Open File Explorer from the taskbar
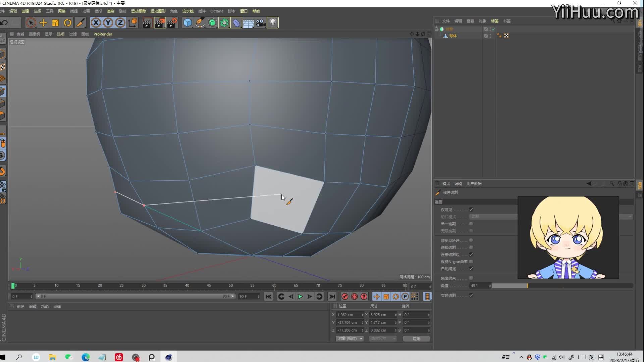Screen dimensions: 644x362 pyautogui.click(x=52, y=357)
